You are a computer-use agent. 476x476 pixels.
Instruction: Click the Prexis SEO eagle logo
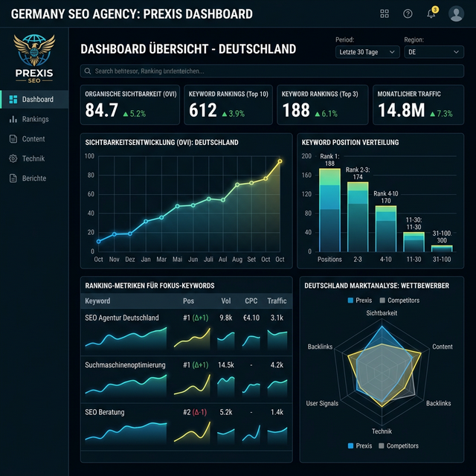34,51
